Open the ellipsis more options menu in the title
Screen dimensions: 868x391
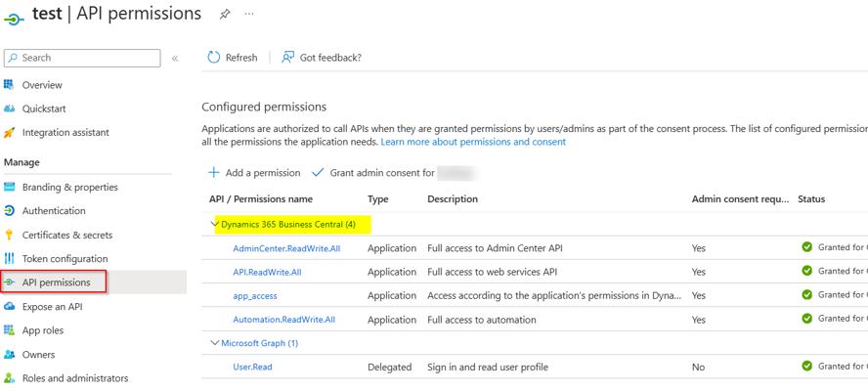[249, 15]
